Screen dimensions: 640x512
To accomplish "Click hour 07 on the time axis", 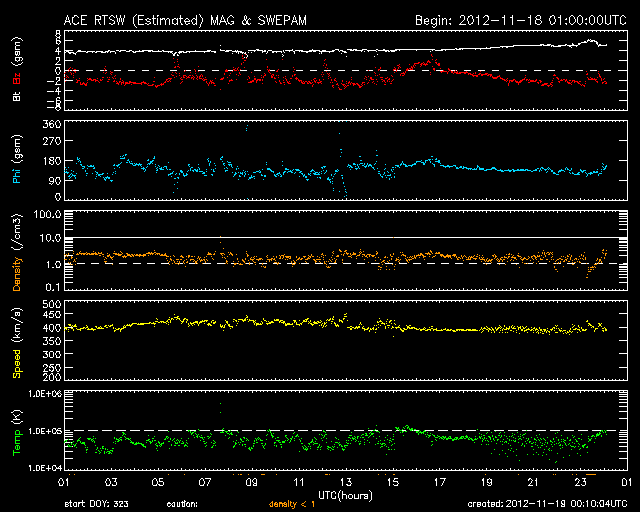I will (205, 482).
